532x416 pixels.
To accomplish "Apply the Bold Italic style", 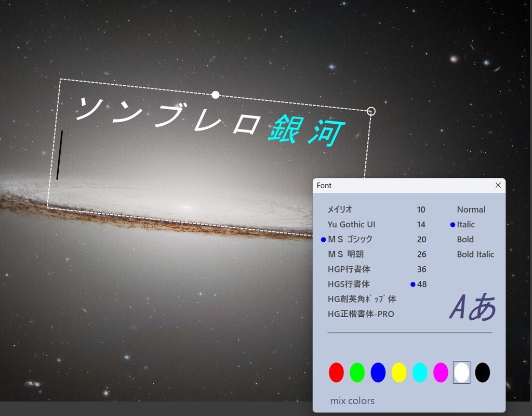I will coord(475,254).
